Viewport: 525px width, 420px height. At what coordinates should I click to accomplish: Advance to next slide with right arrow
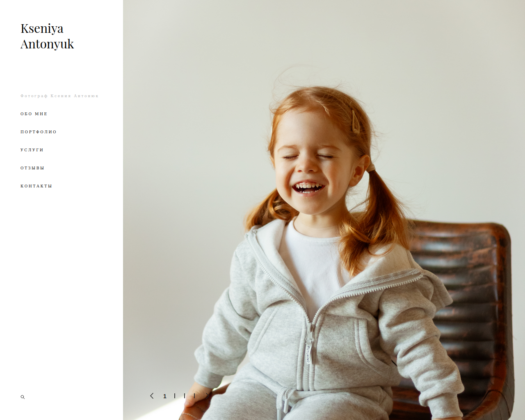[208, 396]
